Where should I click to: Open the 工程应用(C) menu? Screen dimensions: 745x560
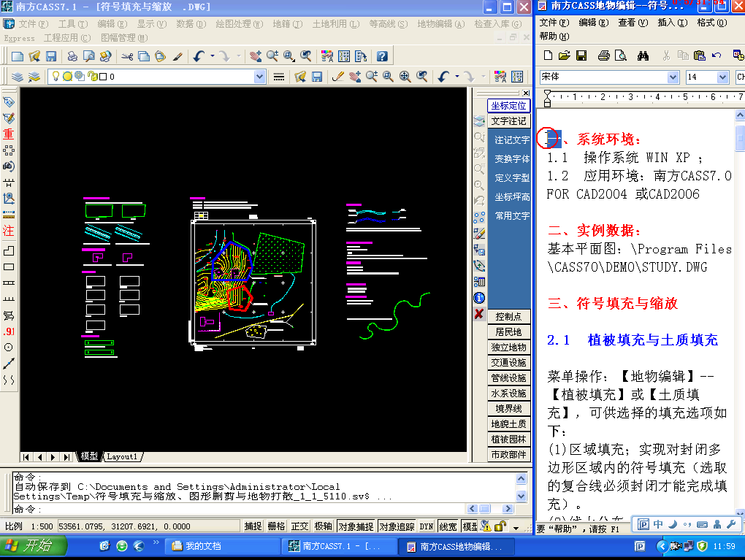pyautogui.click(x=67, y=37)
